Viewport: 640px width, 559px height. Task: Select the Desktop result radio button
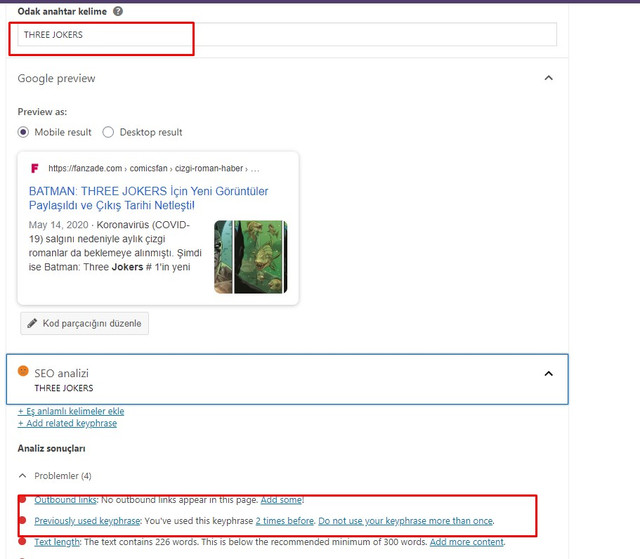pos(108,132)
